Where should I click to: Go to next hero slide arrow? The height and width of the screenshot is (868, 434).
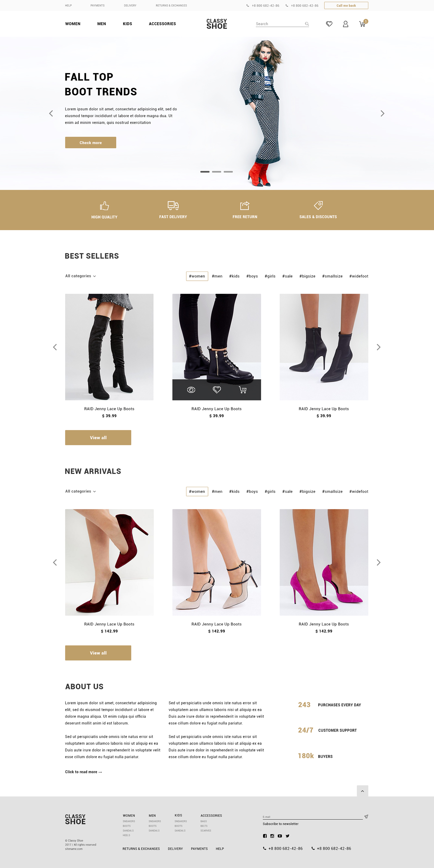coord(382,114)
